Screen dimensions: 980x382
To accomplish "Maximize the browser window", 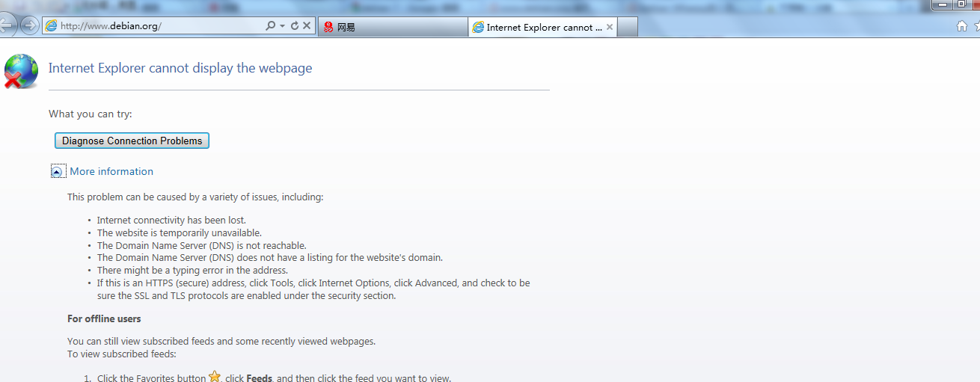I will coord(961,4).
